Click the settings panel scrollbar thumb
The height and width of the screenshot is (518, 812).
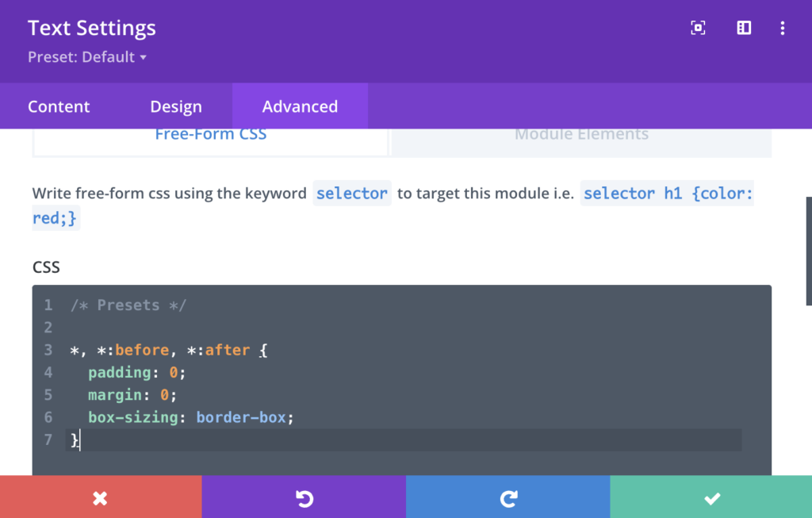pos(809,251)
